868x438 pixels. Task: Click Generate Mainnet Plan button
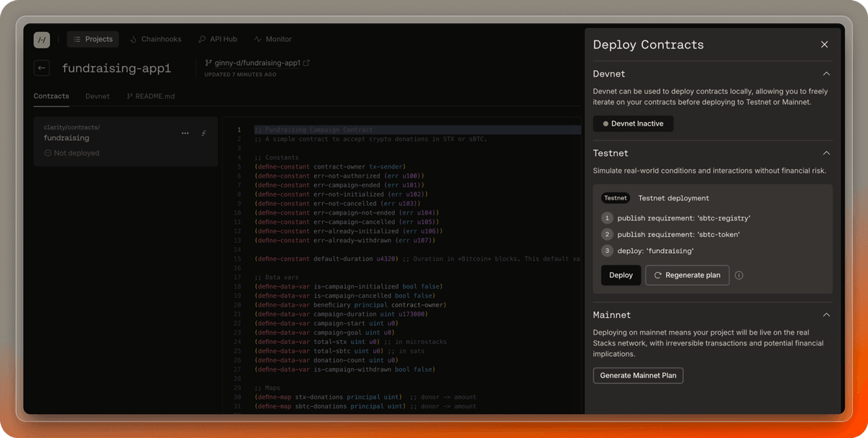click(x=638, y=376)
